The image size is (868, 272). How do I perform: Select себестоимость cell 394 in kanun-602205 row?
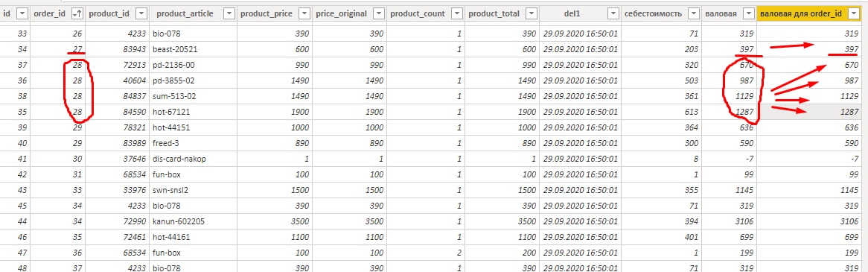[x=661, y=221]
